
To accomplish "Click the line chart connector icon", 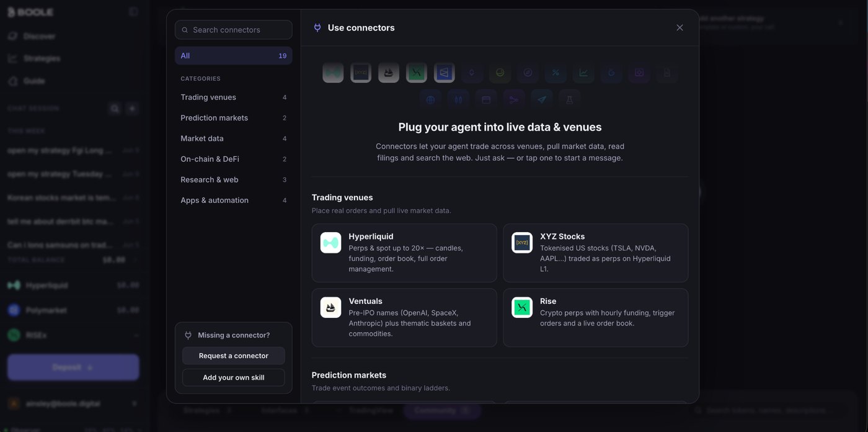I will 583,73.
